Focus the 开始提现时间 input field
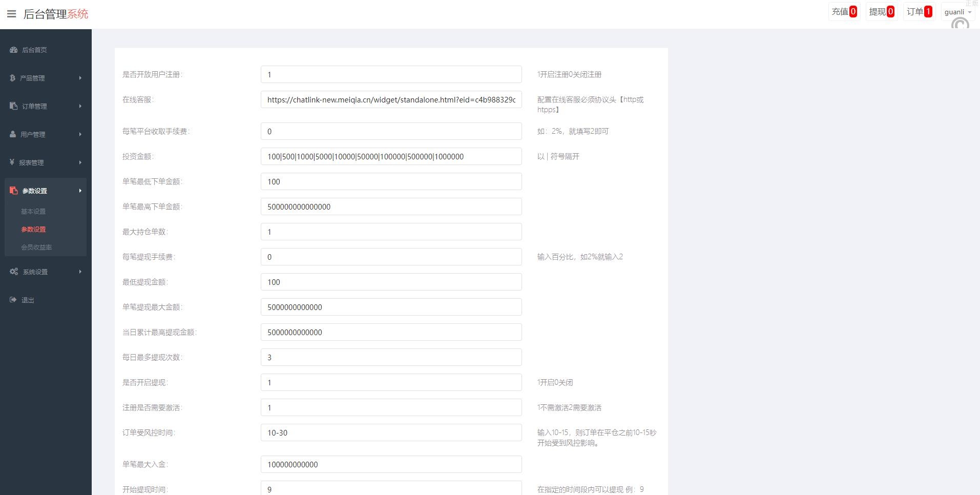This screenshot has width=980, height=495. coord(391,488)
